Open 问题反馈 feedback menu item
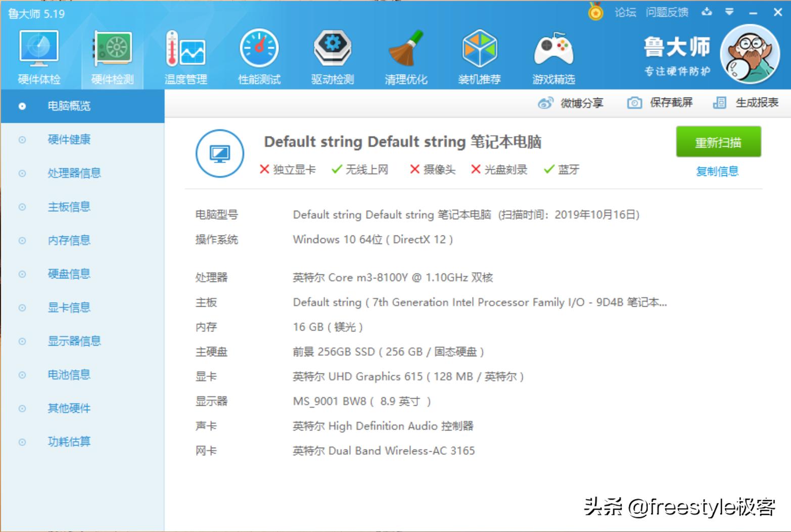 [668, 12]
